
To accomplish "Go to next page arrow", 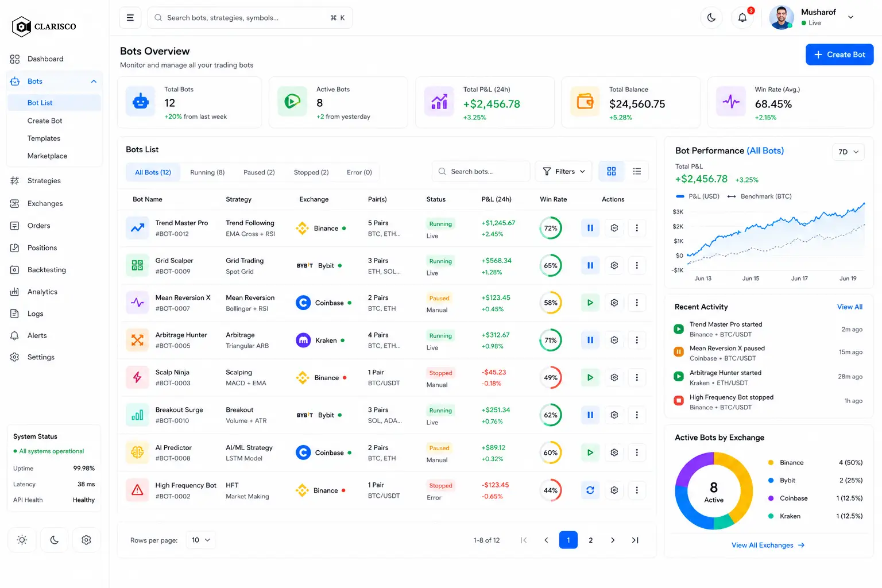I will [613, 540].
